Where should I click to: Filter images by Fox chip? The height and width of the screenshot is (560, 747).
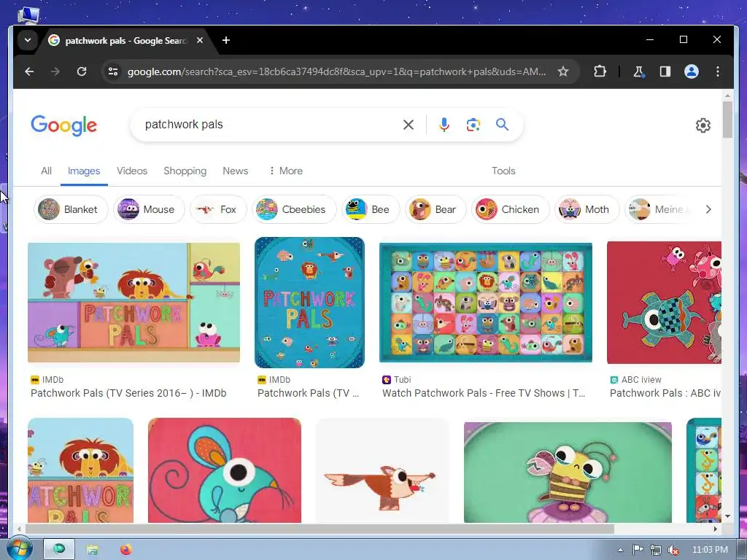(218, 209)
